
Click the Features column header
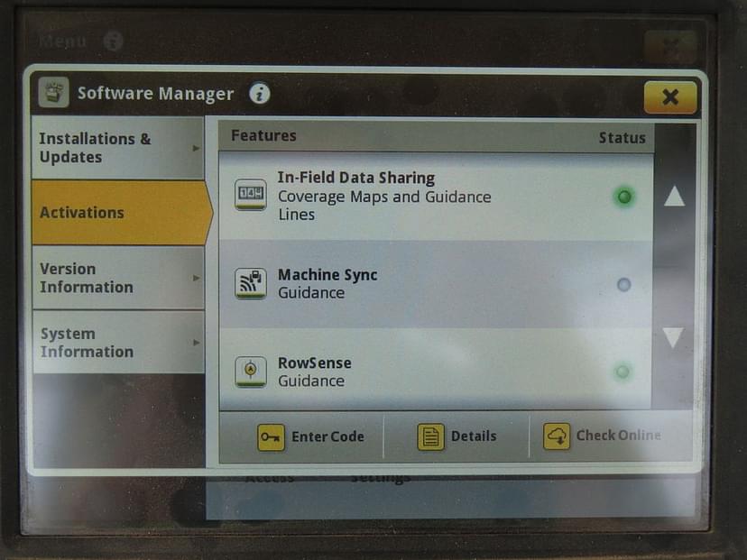[263, 135]
